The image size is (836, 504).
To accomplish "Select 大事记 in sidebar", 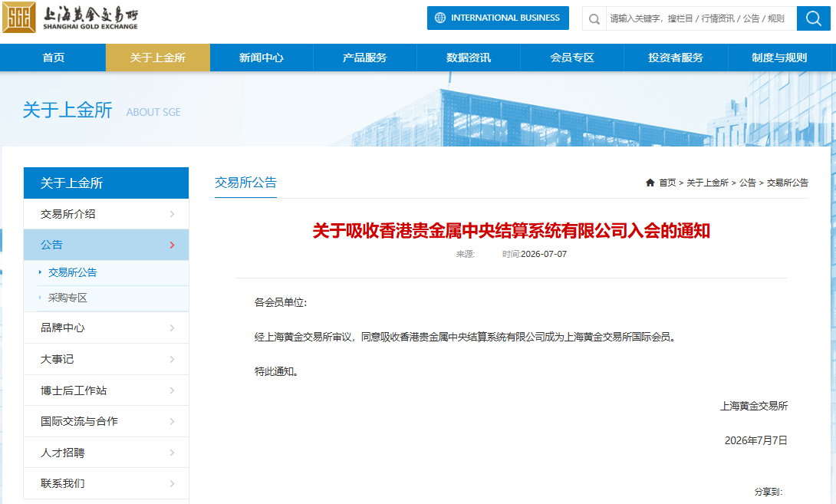I will click(106, 359).
